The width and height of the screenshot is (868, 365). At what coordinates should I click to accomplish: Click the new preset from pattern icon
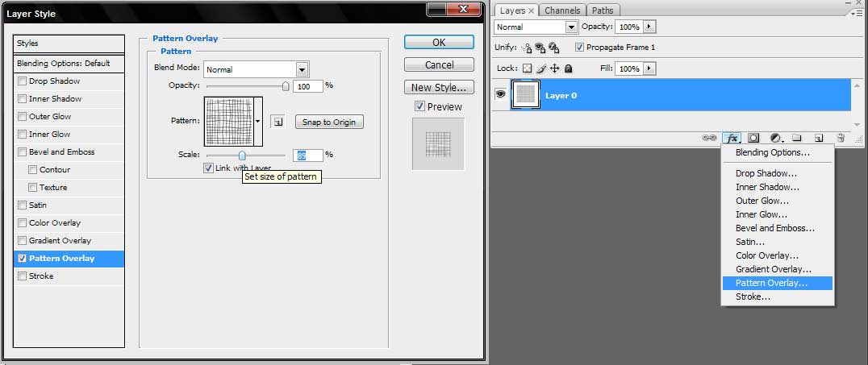pyautogui.click(x=278, y=122)
